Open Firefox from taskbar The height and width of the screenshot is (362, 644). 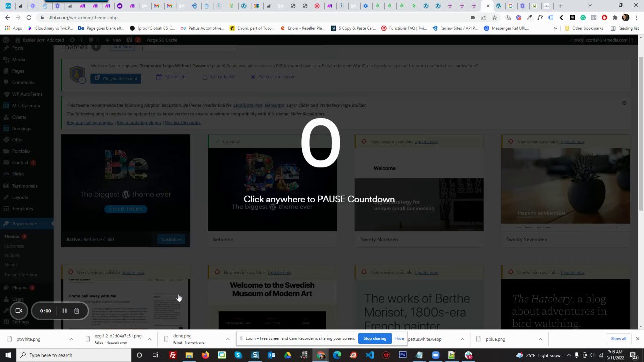click(205, 355)
